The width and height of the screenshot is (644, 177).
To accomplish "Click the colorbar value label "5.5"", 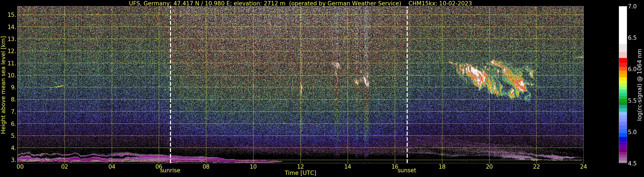I will (632, 101).
